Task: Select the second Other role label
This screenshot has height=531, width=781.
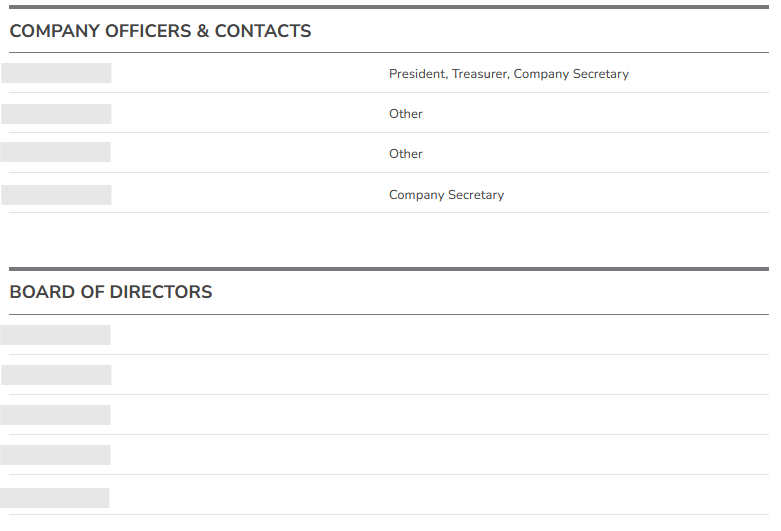Action: click(x=406, y=154)
